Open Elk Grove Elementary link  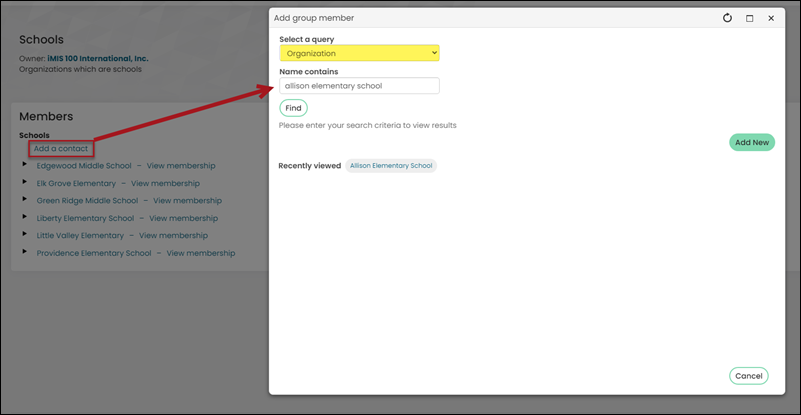pyautogui.click(x=76, y=183)
